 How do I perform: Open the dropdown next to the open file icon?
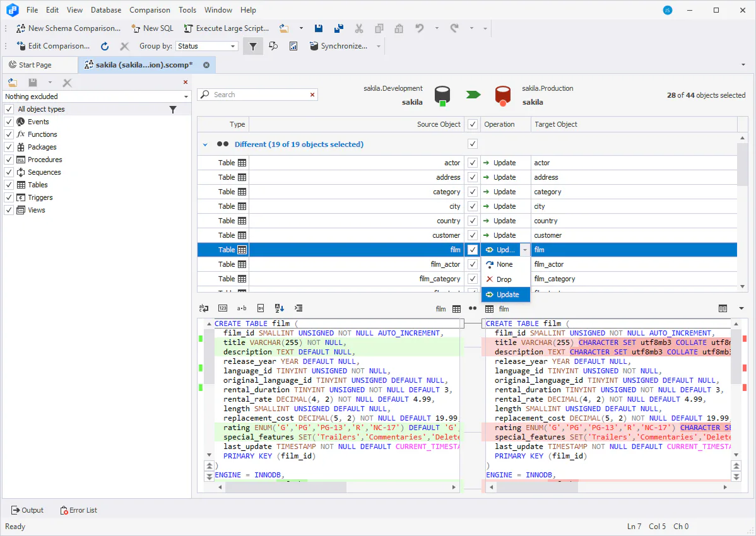[302, 28]
